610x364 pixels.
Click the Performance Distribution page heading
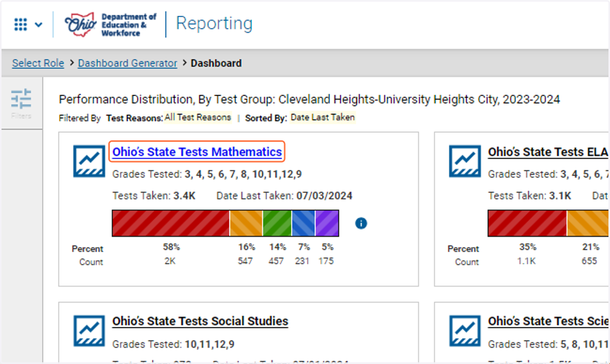pyautogui.click(x=310, y=99)
